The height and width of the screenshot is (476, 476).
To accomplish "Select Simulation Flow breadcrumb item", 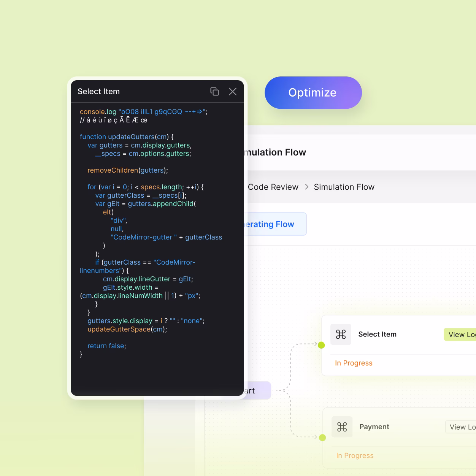I will pos(344,187).
